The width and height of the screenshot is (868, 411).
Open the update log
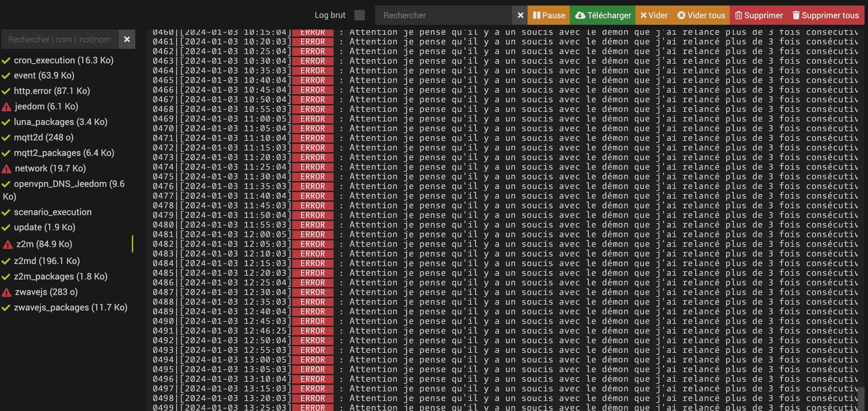(x=44, y=227)
